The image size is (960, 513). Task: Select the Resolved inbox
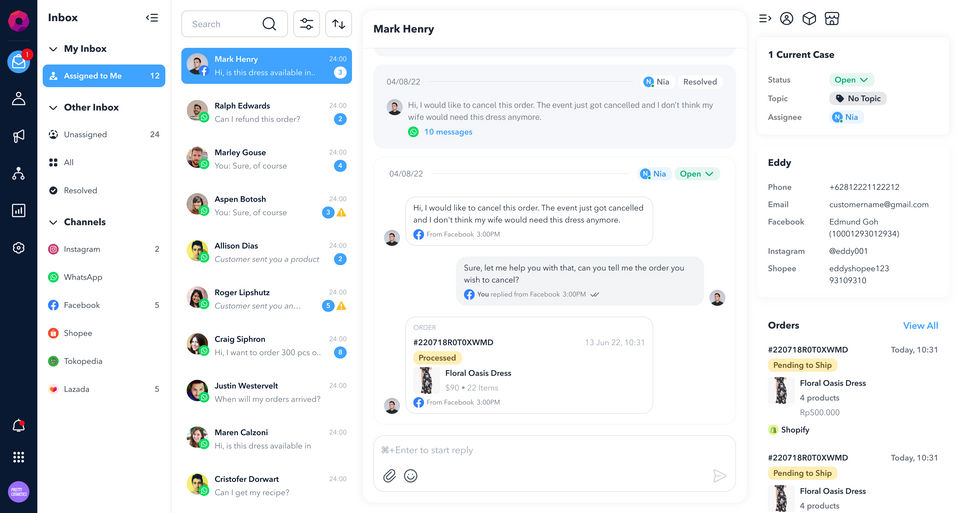pyautogui.click(x=104, y=190)
